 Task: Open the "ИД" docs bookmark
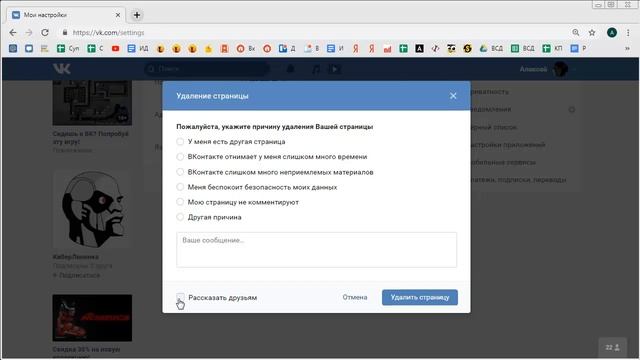click(x=138, y=49)
